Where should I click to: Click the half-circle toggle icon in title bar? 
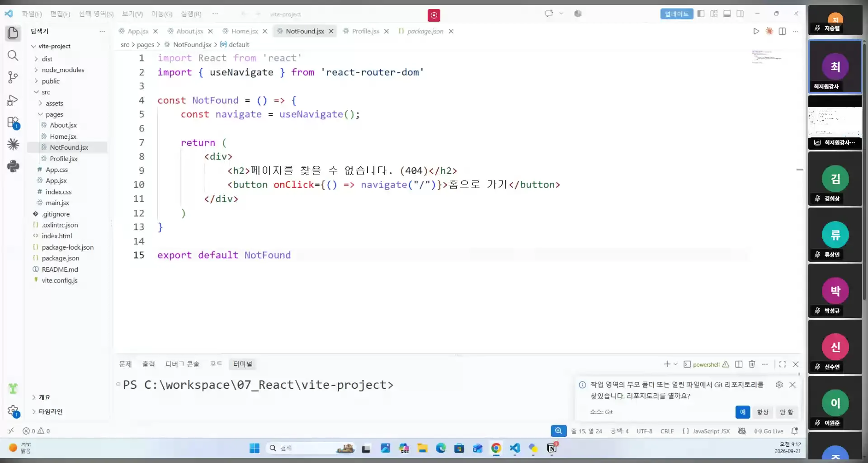(x=578, y=14)
